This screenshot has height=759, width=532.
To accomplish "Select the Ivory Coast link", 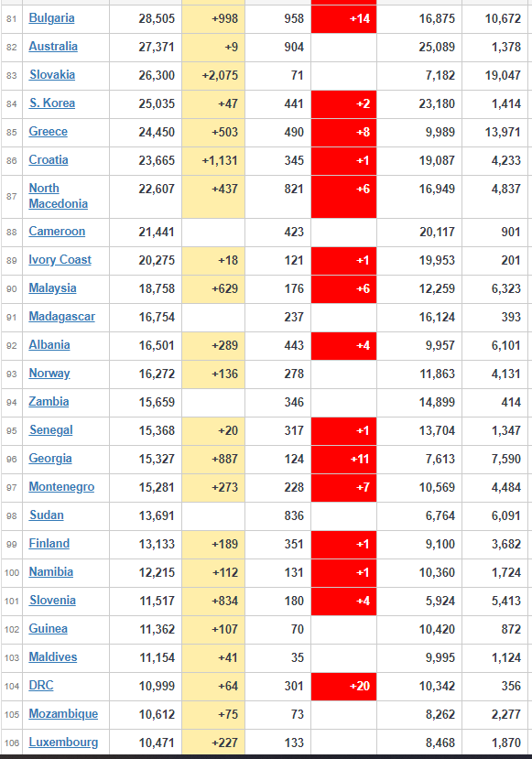I will point(60,260).
